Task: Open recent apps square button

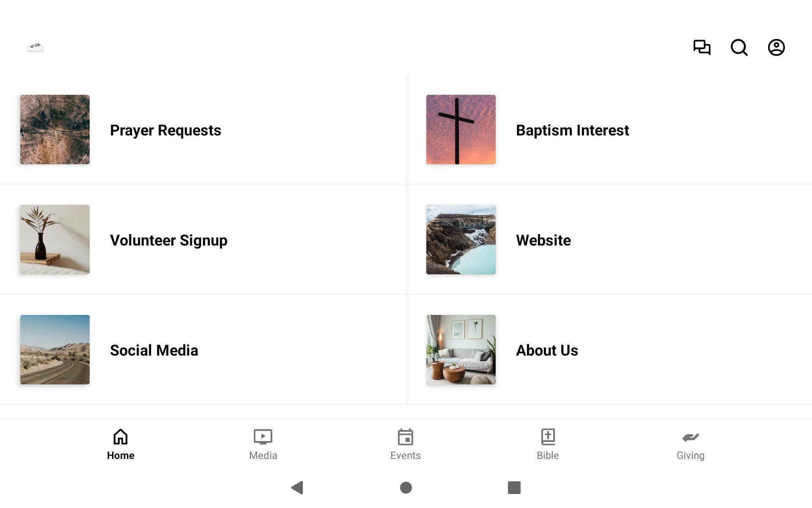Action: tap(514, 488)
